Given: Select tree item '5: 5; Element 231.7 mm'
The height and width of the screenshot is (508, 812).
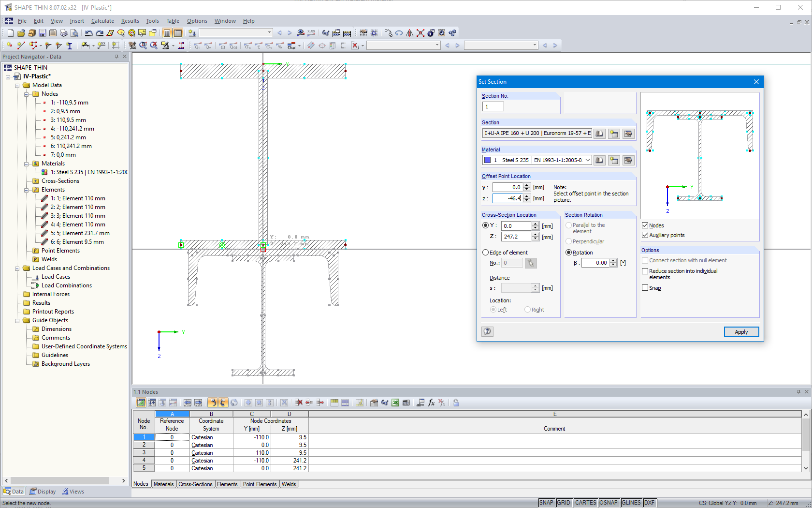Looking at the screenshot, I should pos(80,233).
